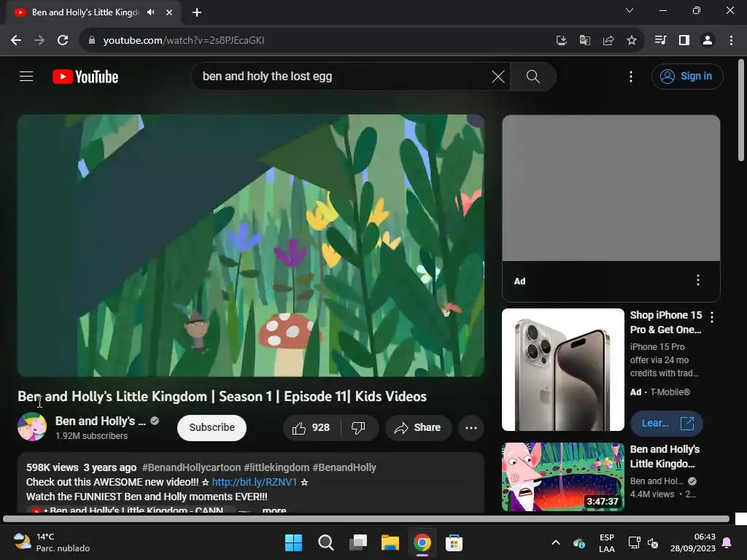Clear the search text with the X
747x560 pixels.
coord(498,76)
